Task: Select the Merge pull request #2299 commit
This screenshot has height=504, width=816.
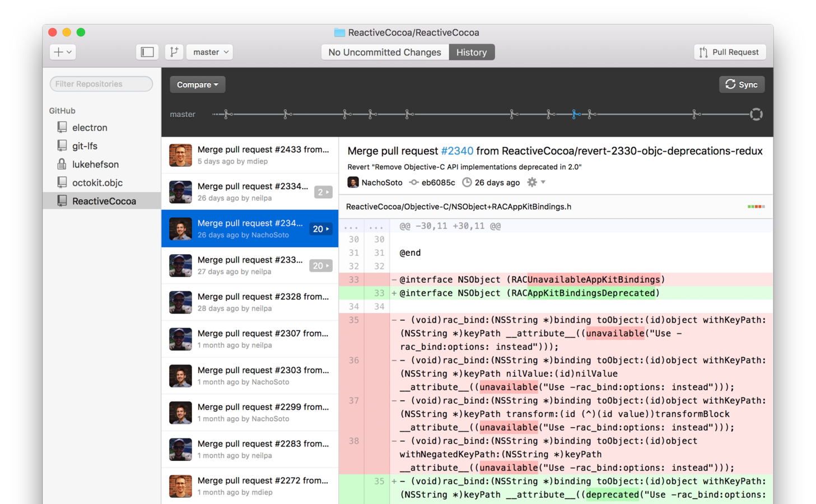Action: [x=250, y=413]
